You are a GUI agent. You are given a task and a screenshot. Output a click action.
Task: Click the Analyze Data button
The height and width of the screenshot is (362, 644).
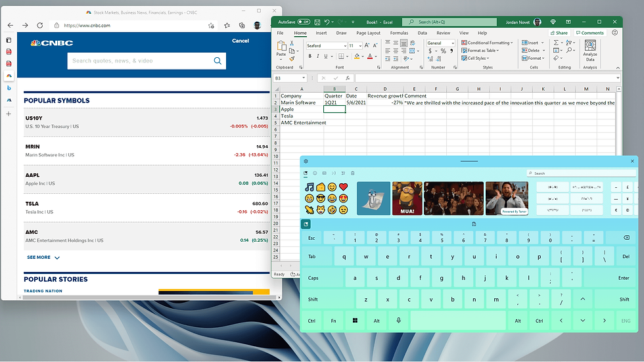(x=590, y=51)
